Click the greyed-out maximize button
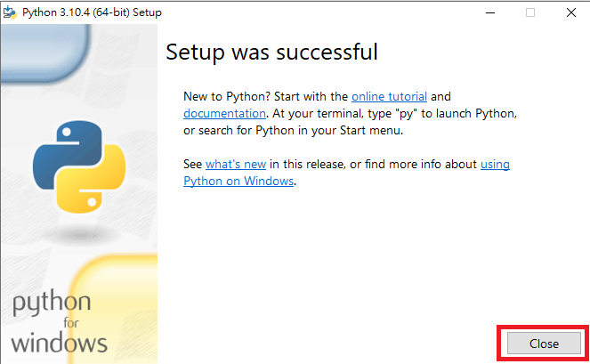 (x=530, y=12)
